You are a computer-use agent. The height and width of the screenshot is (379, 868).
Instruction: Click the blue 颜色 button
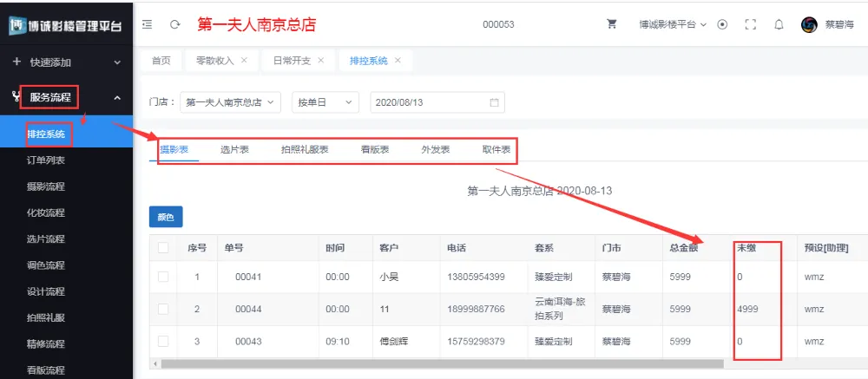[166, 217]
